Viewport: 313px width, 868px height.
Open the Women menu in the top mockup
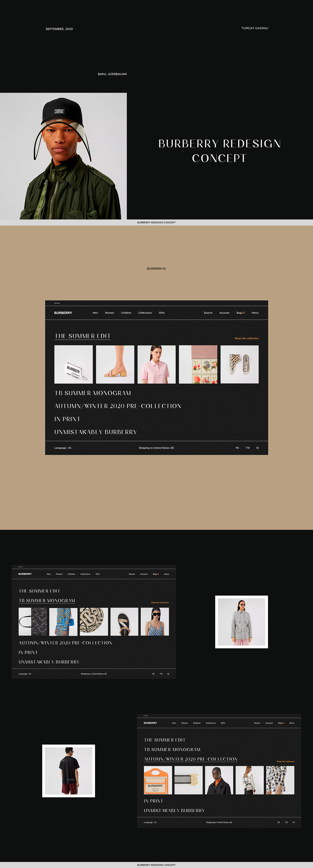click(x=110, y=313)
